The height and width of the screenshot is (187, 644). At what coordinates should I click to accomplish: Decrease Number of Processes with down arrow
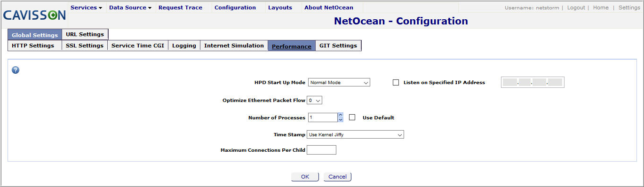tap(341, 120)
